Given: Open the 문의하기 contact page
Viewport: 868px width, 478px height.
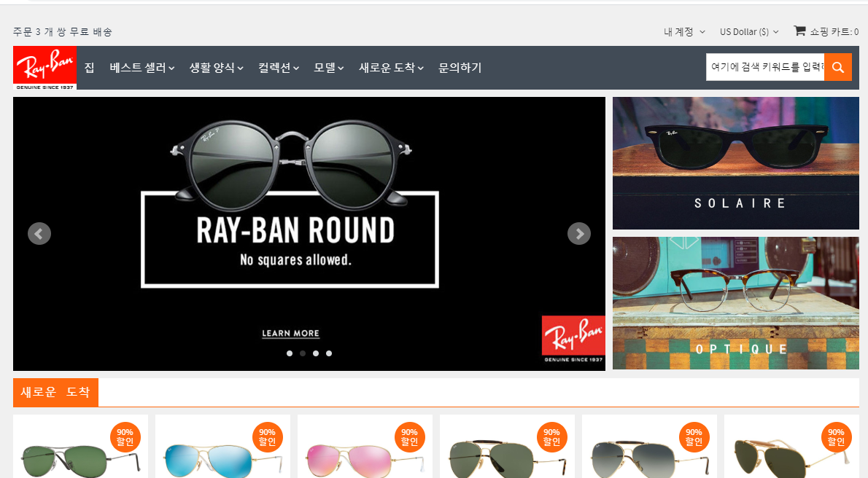Looking at the screenshot, I should coord(460,68).
